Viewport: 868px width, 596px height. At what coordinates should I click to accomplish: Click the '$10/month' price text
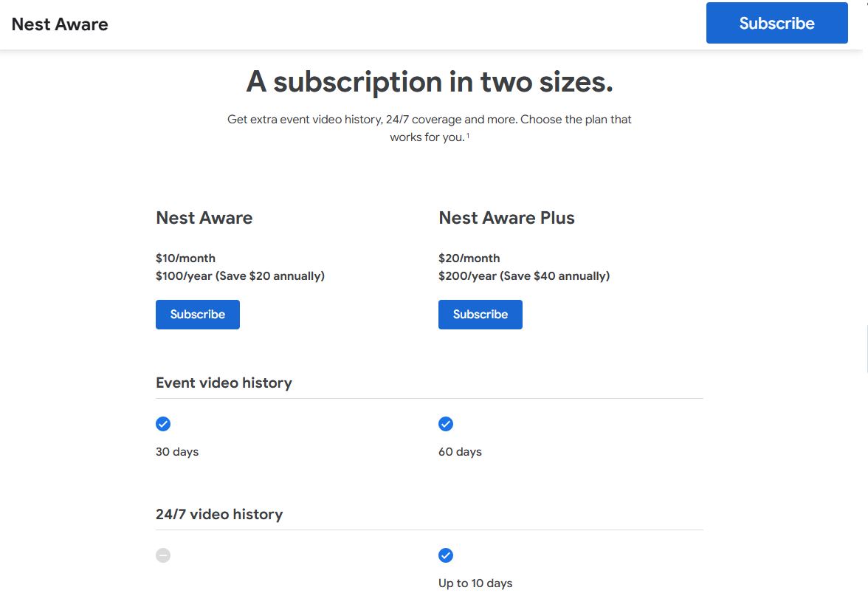tap(185, 258)
